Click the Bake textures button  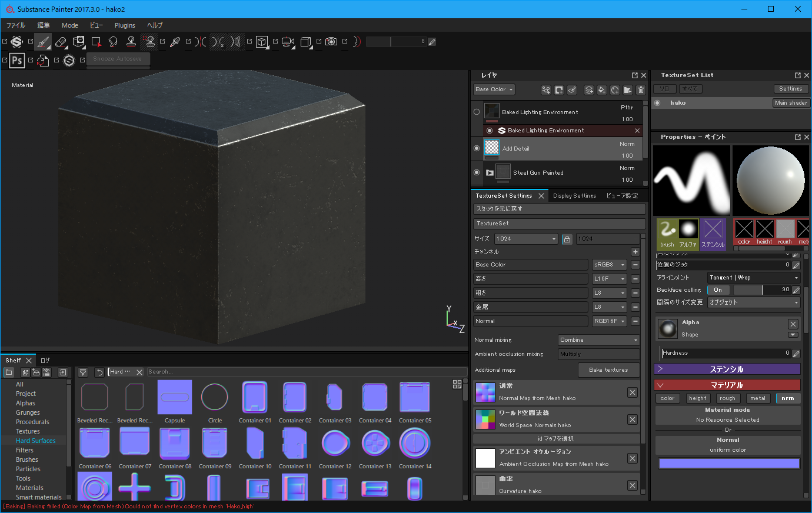[608, 370]
